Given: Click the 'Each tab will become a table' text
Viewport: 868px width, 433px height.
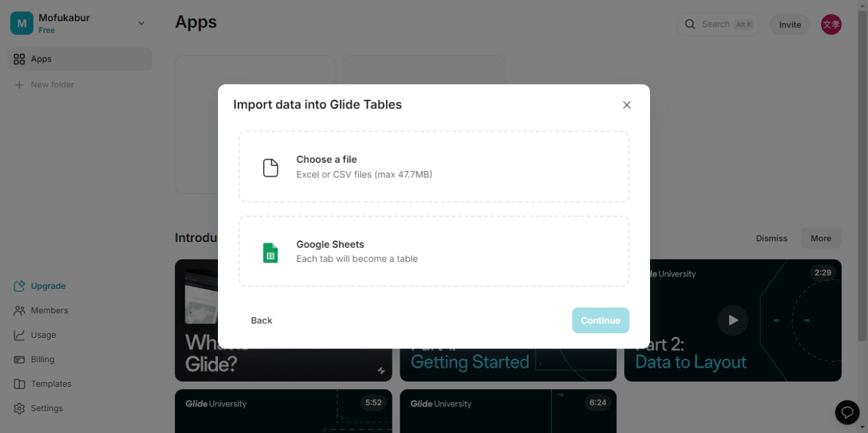Looking at the screenshot, I should (357, 259).
